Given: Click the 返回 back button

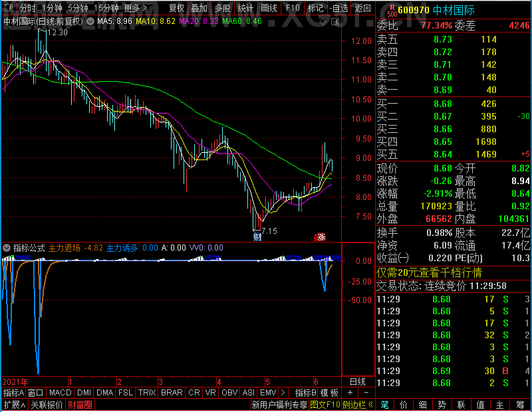Looking at the screenshot, I should click(362, 8).
